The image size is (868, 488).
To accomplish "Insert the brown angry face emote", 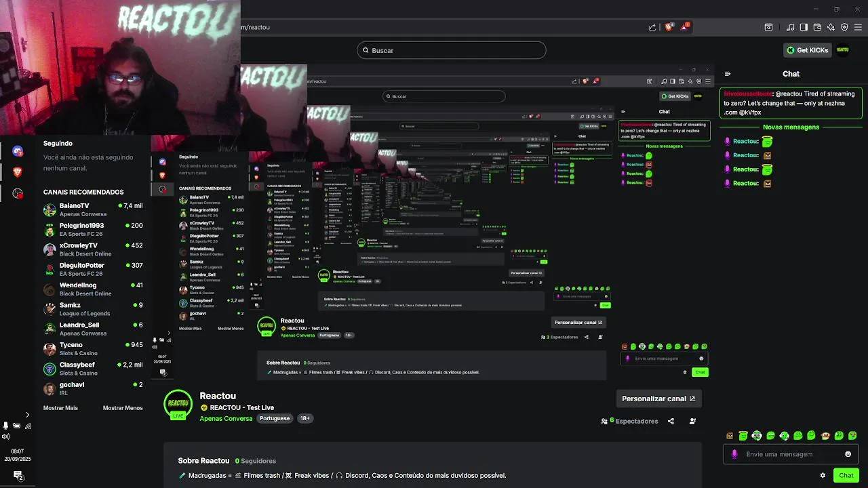I will pyautogui.click(x=730, y=436).
